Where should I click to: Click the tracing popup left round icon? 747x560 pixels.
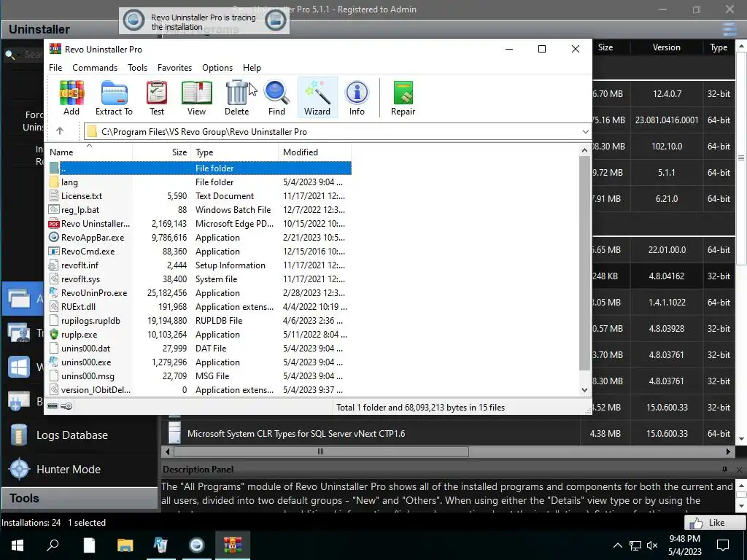point(133,21)
